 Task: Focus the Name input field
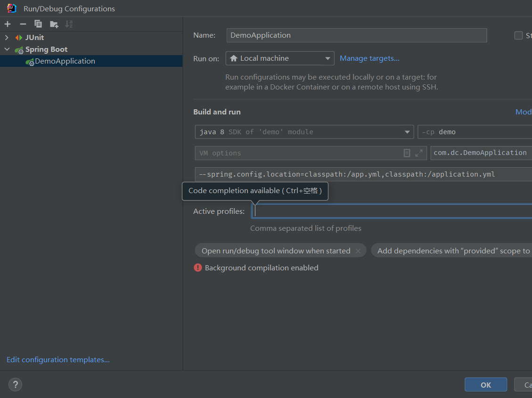coord(357,35)
